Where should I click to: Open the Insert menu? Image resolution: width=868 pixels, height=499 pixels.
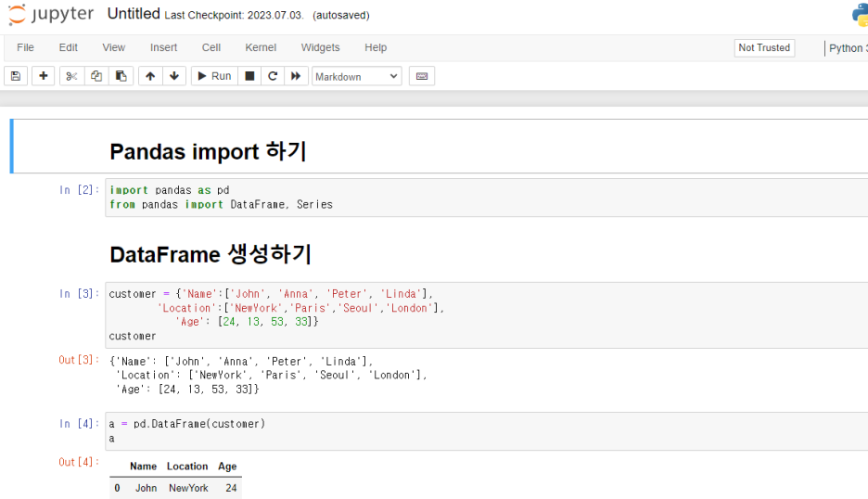point(164,47)
